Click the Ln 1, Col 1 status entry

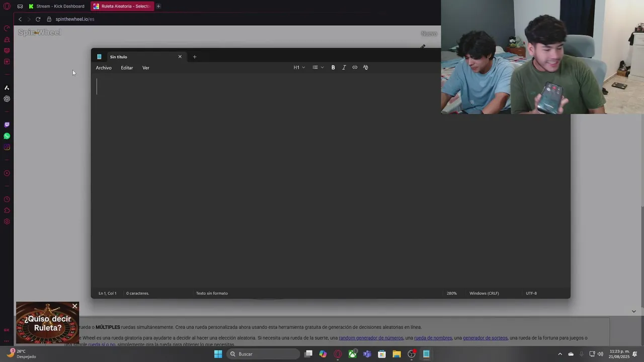point(107,293)
